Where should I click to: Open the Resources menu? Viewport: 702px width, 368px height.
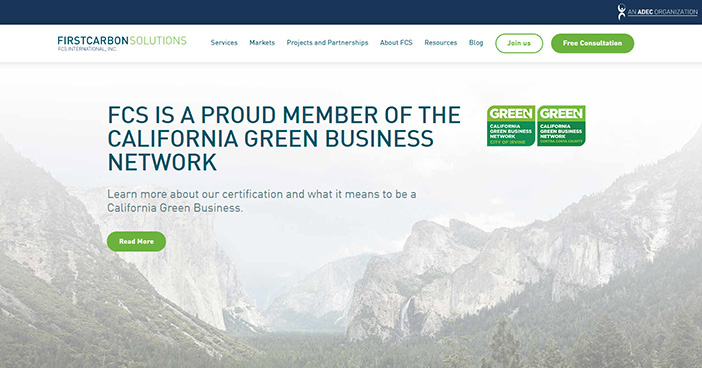pos(441,43)
